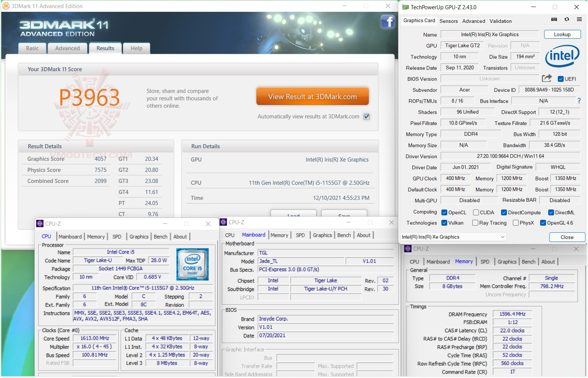Screen dimensions: 588x378
Task: Click the GPU name field Intel(R) Iris(R) Xe Graphics
Action: pyautogui.click(x=490, y=34)
